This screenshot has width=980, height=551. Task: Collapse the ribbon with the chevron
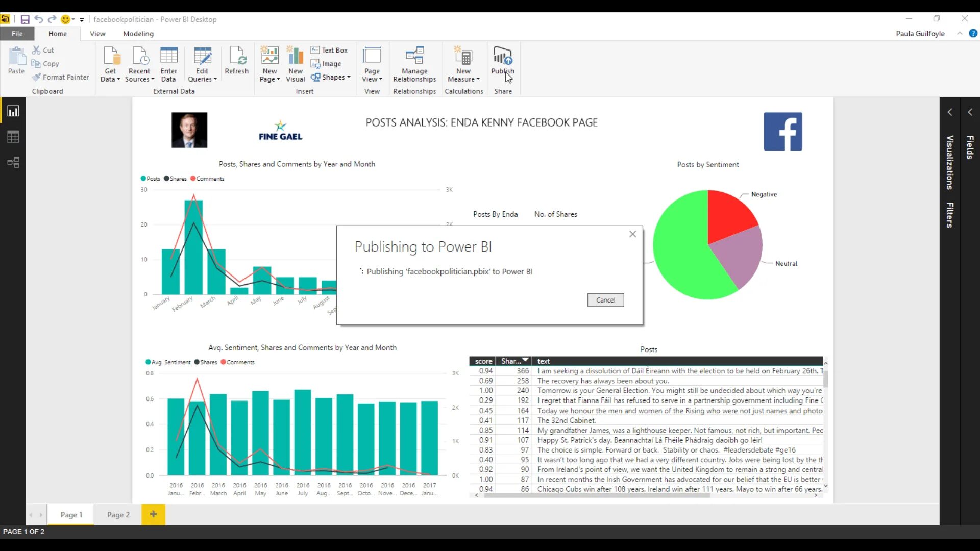pyautogui.click(x=960, y=33)
